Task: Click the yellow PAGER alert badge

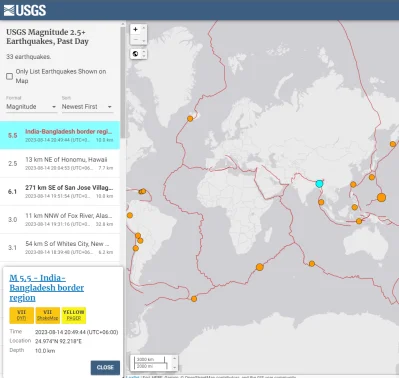Action: coord(74,315)
